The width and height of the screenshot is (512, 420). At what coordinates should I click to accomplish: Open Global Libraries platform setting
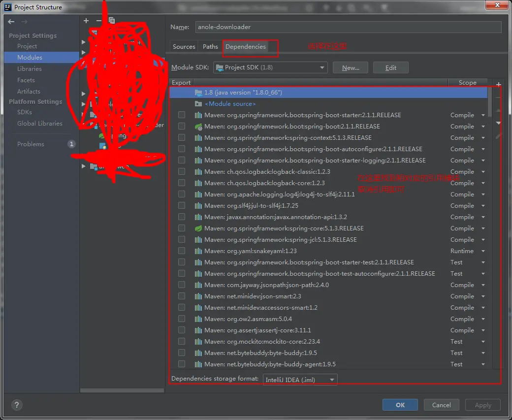click(x=40, y=124)
